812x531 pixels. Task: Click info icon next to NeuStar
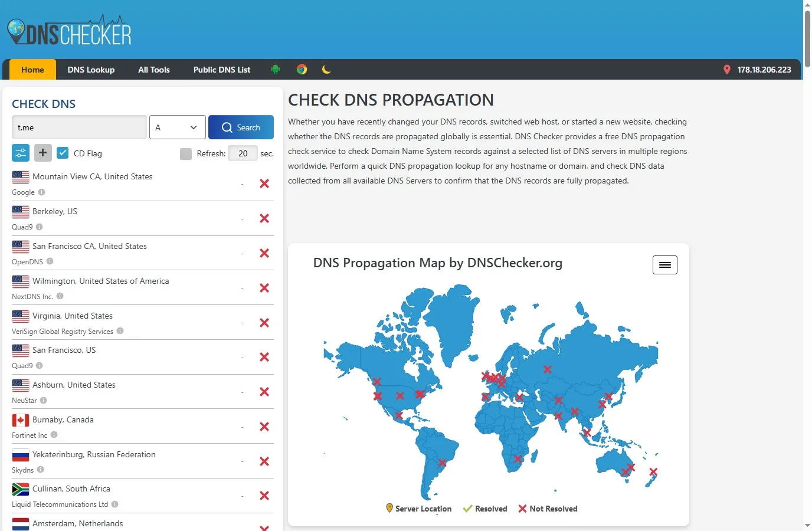pos(43,401)
